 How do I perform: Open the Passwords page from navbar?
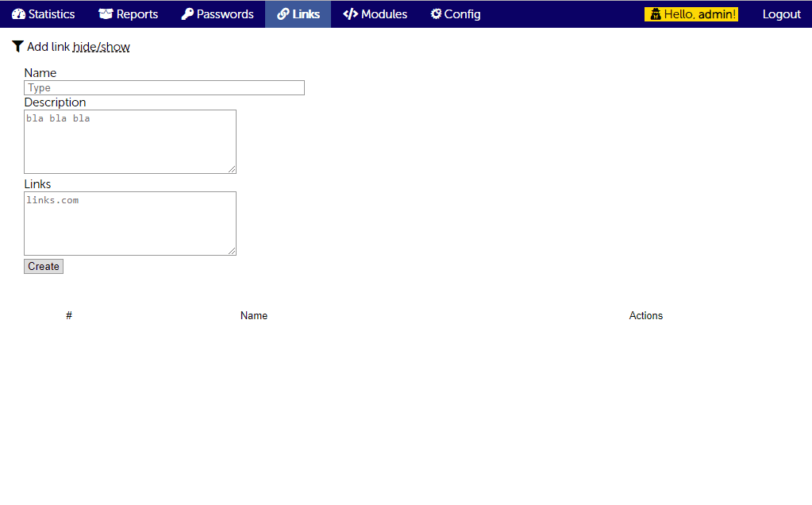tap(217, 13)
